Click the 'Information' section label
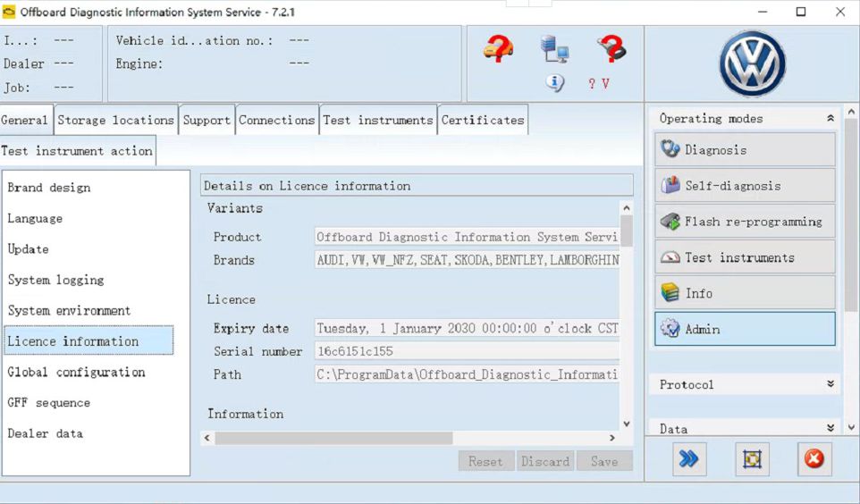The height and width of the screenshot is (504, 860). click(245, 414)
